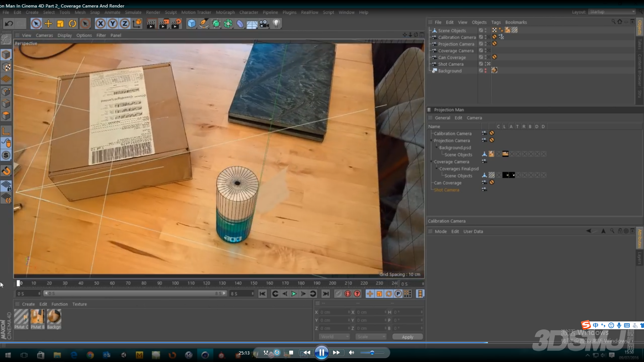Select Scene Objects in Object Manager
Image resolution: width=644 pixels, height=362 pixels.
pyautogui.click(x=452, y=31)
